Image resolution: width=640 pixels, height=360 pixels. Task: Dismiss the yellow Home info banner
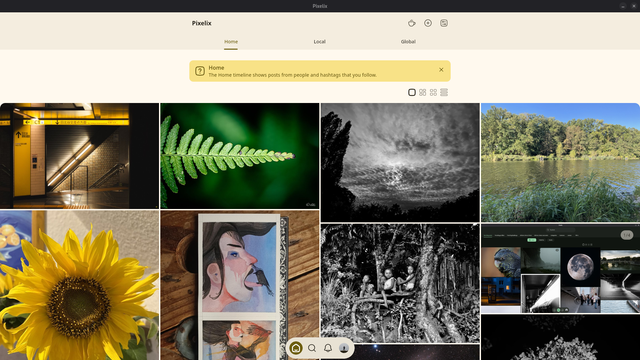441,70
